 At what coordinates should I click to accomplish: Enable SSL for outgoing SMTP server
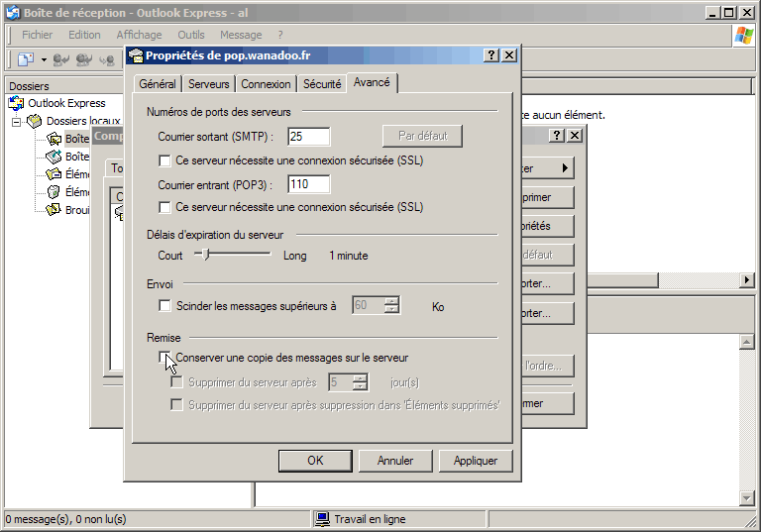[x=165, y=160]
